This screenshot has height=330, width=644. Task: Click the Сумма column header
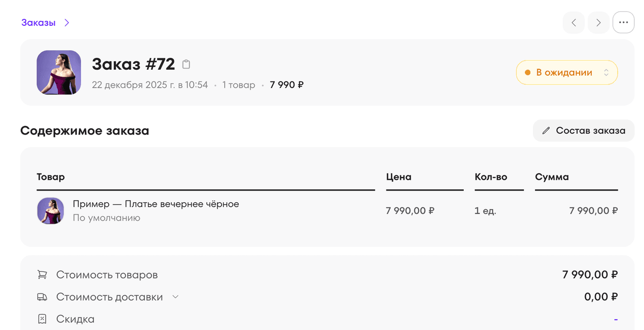552,177
